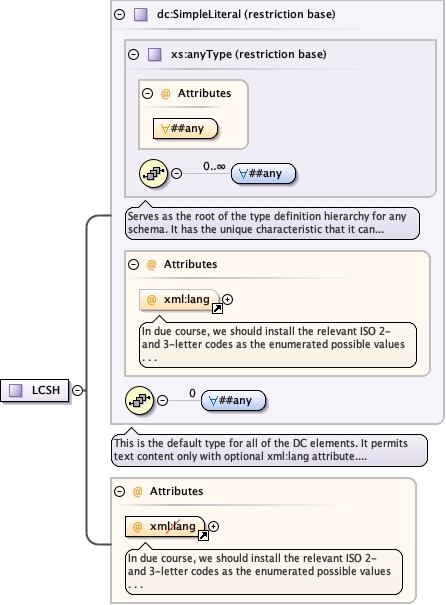
Task: Select the blue ##any element with 0..∞
Action: click(264, 174)
